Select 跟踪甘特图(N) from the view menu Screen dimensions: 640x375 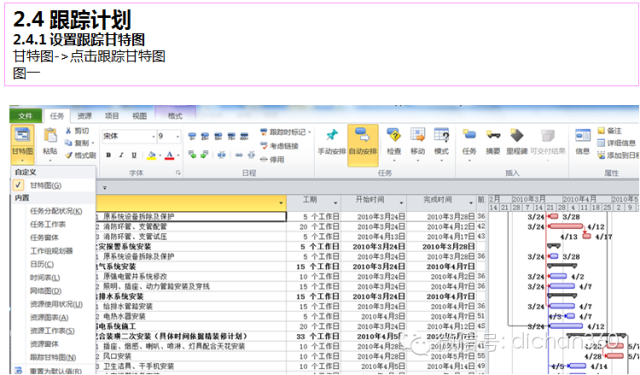[x=53, y=357]
